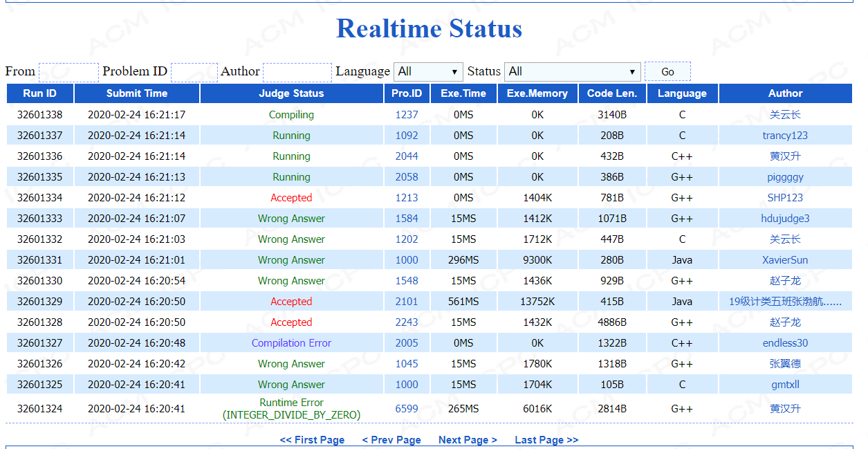The image size is (868, 449).
Task: Click Wrong Answer status of run 32601333
Action: click(291, 219)
